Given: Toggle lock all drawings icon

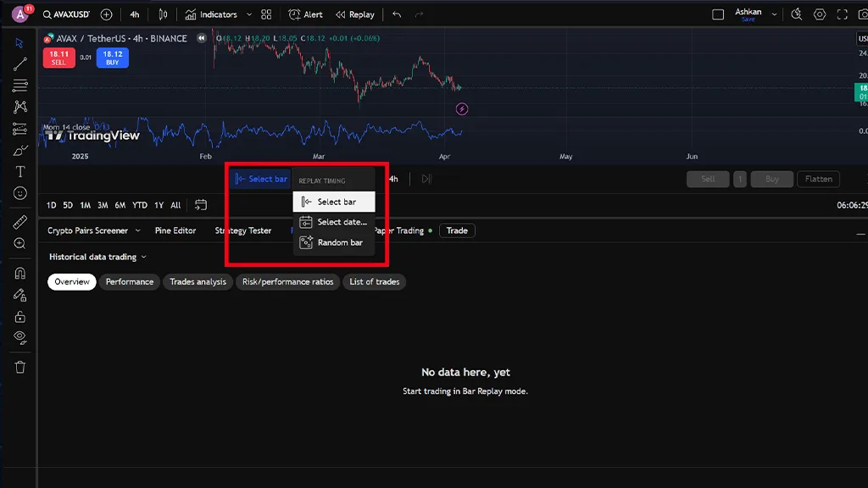Looking at the screenshot, I should point(20,316).
